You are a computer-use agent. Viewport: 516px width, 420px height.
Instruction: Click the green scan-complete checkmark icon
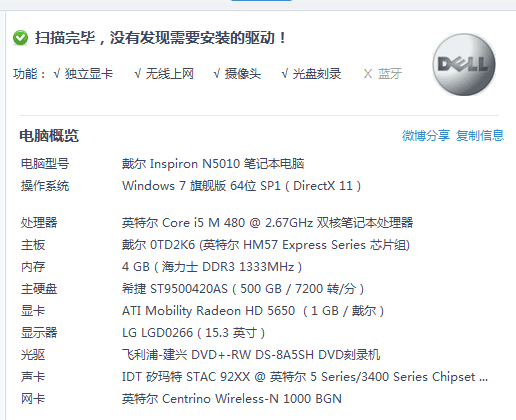[20, 38]
